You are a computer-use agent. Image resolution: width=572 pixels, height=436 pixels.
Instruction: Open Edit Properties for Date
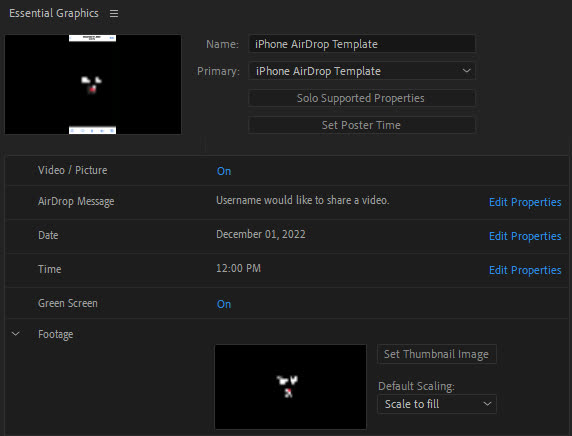pyautogui.click(x=525, y=236)
